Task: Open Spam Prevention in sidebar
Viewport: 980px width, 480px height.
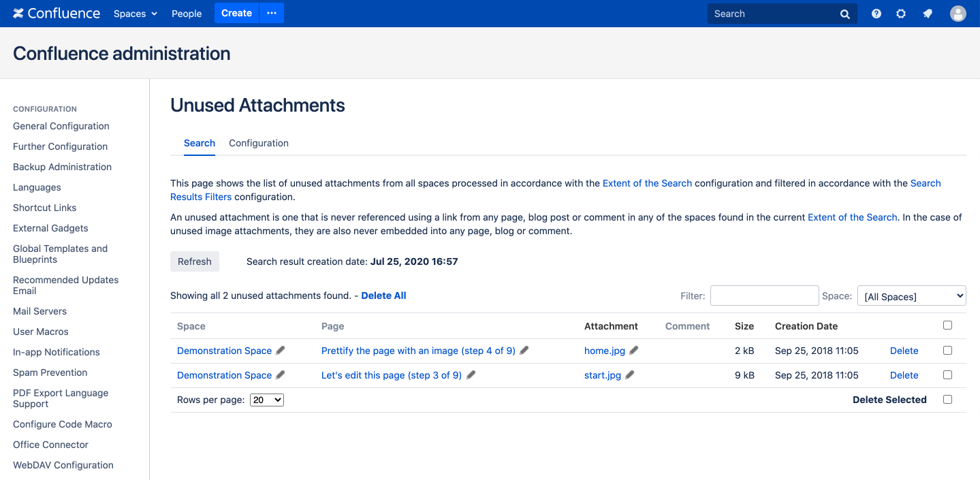Action: (50, 372)
